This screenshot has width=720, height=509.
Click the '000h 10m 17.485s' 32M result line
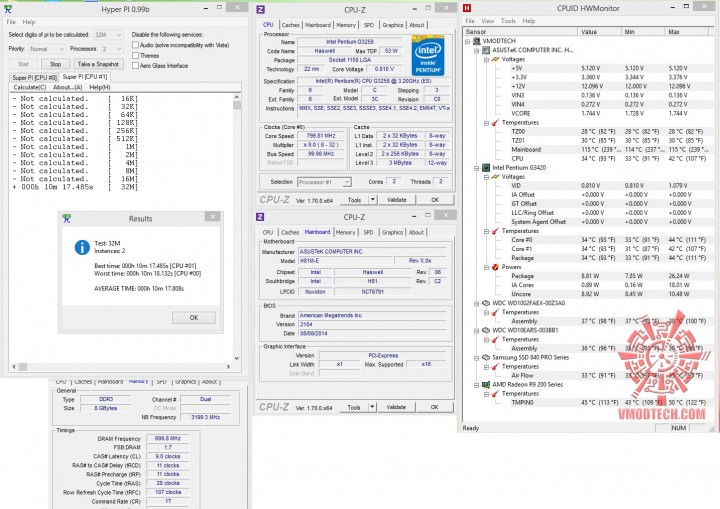(x=75, y=187)
